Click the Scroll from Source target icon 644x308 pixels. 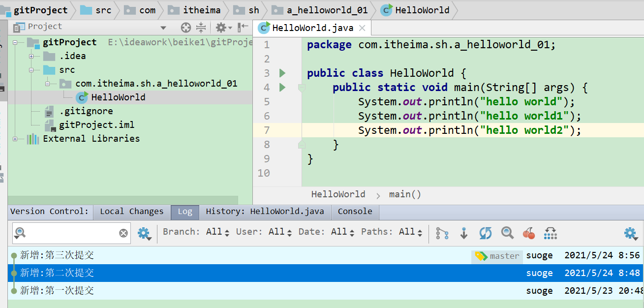185,28
